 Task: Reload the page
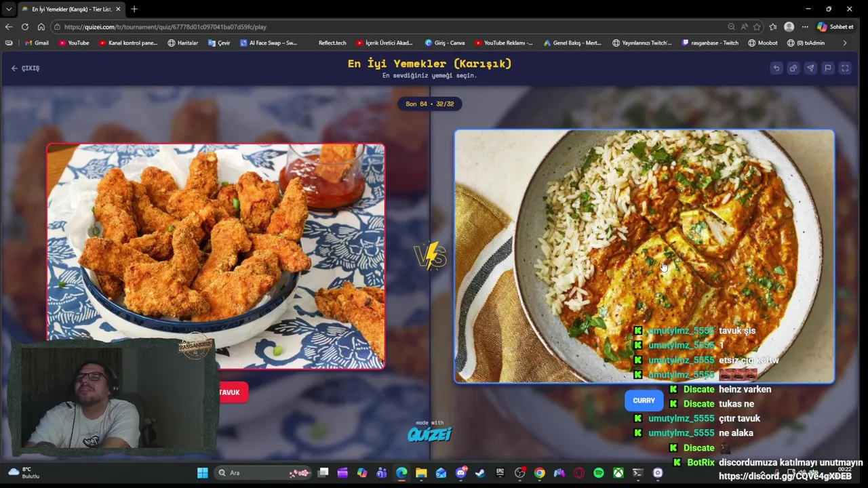(25, 26)
